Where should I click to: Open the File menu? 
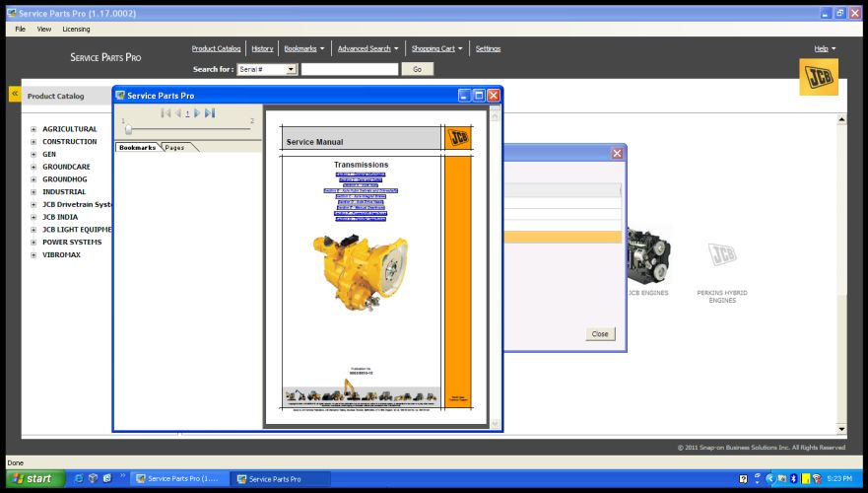click(21, 29)
